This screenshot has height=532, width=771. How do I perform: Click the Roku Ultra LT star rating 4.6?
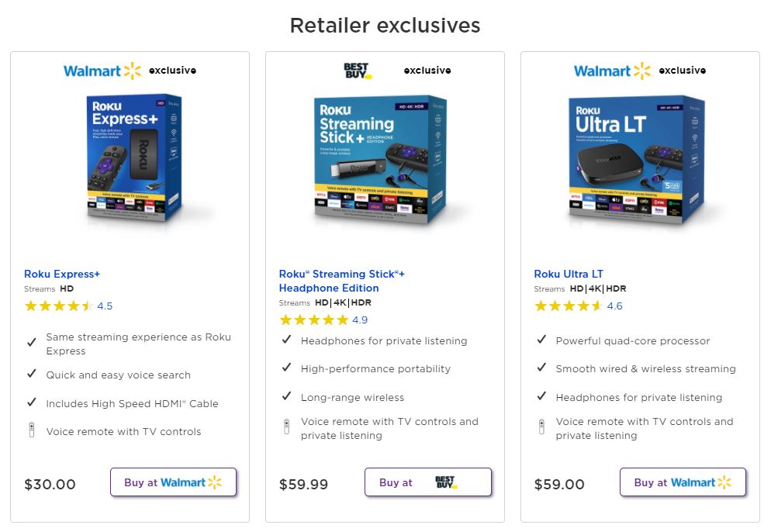point(579,306)
